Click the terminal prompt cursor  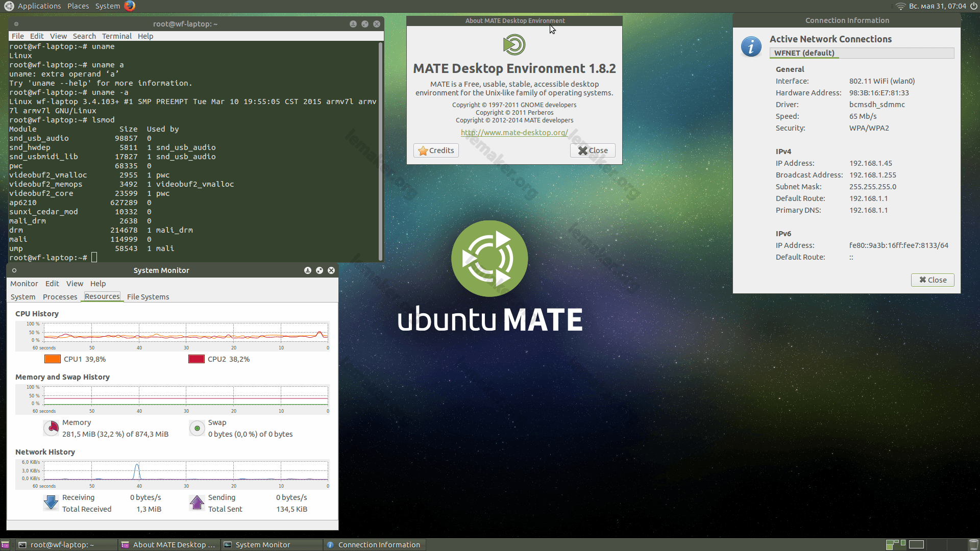point(94,258)
